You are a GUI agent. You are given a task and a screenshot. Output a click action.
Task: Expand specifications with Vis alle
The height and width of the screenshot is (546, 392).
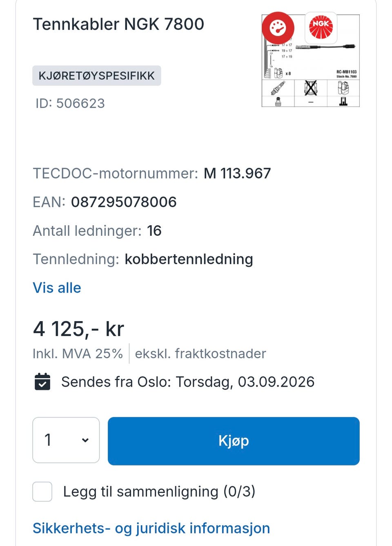tap(57, 288)
